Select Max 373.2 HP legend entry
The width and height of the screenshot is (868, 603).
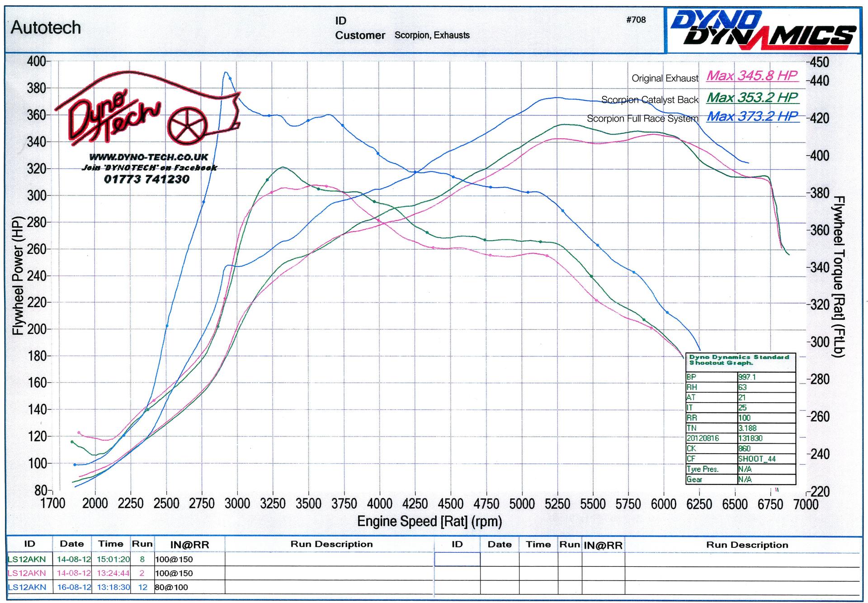pyautogui.click(x=752, y=117)
